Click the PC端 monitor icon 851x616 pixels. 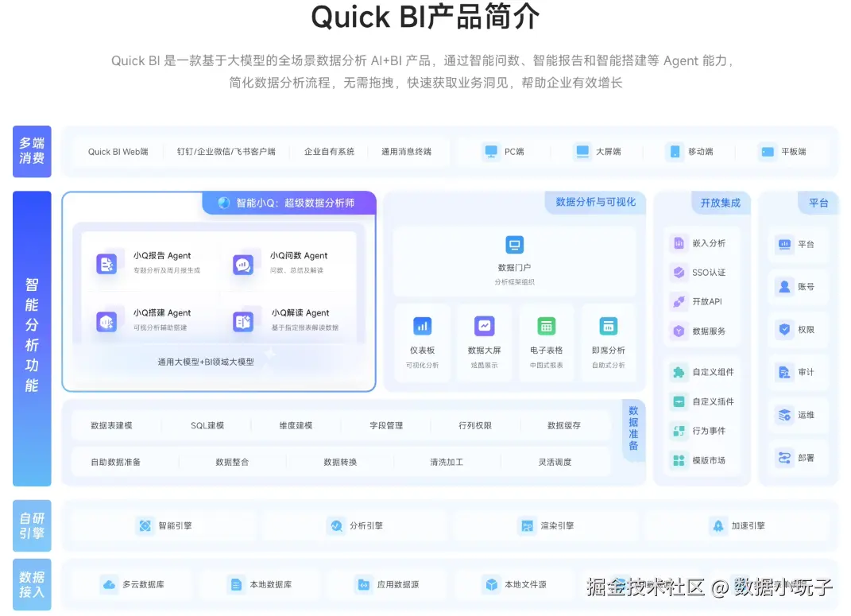491,152
